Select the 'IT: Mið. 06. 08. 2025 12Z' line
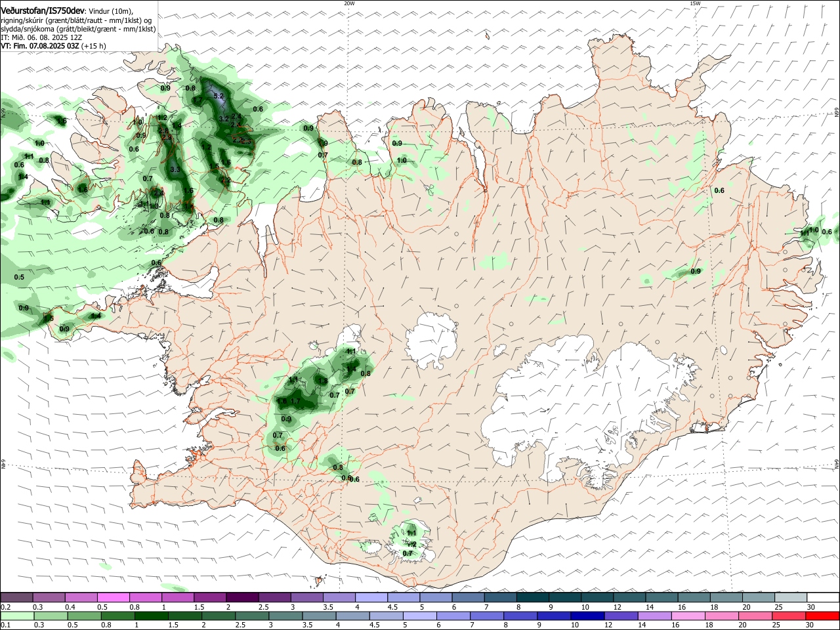The height and width of the screenshot is (630, 840). pyautogui.click(x=41, y=37)
